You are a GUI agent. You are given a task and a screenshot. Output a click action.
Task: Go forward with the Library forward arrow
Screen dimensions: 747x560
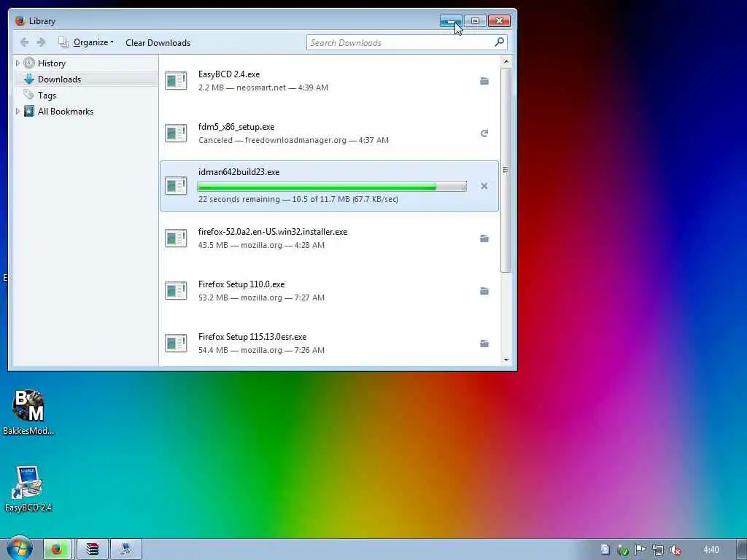click(42, 42)
